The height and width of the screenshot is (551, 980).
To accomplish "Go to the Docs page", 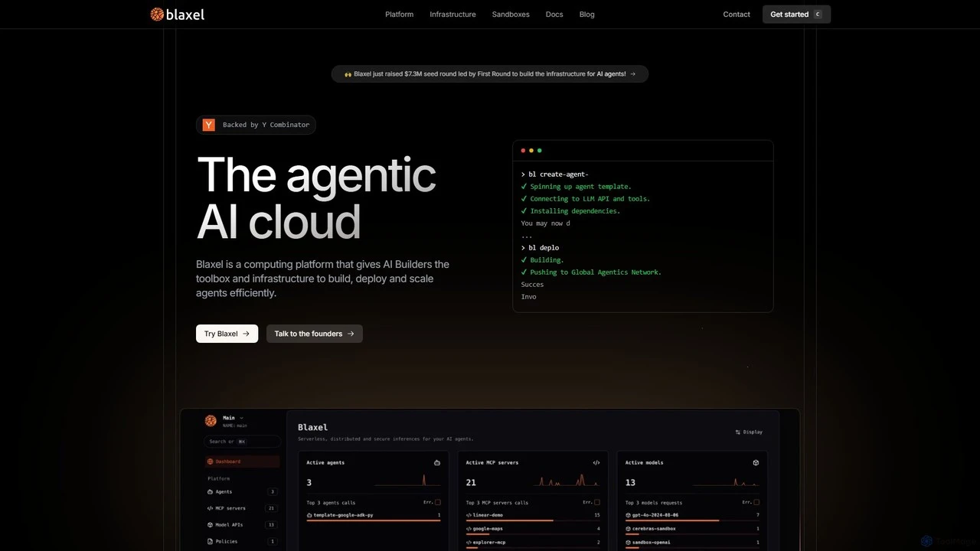I will (x=554, y=15).
